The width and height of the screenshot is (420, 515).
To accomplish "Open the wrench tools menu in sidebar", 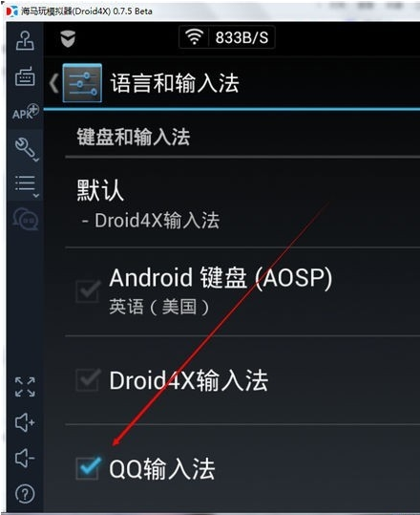I will [27, 149].
